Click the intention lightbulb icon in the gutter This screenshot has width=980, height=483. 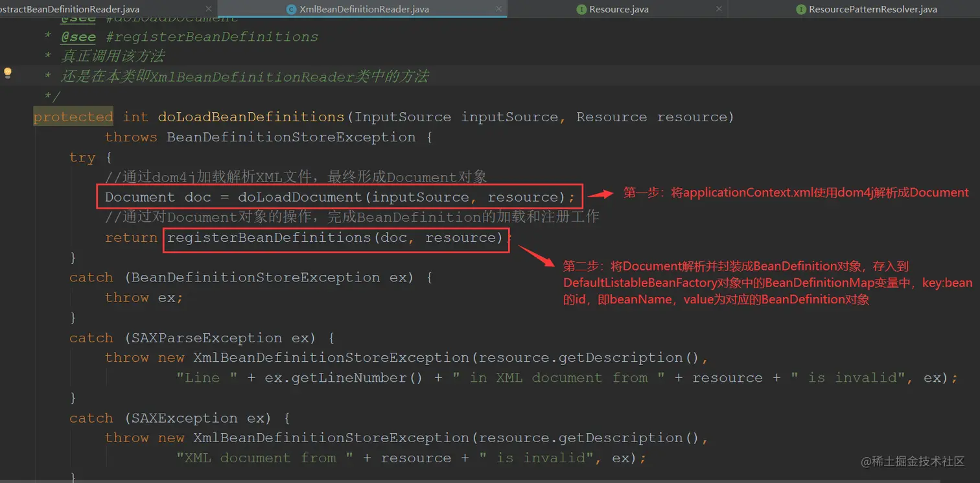(x=8, y=73)
